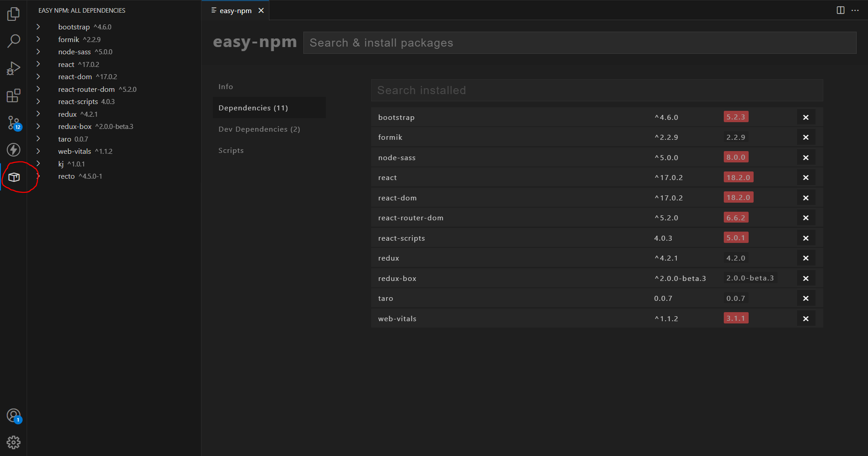
Task: Split the editor right
Action: tap(840, 10)
